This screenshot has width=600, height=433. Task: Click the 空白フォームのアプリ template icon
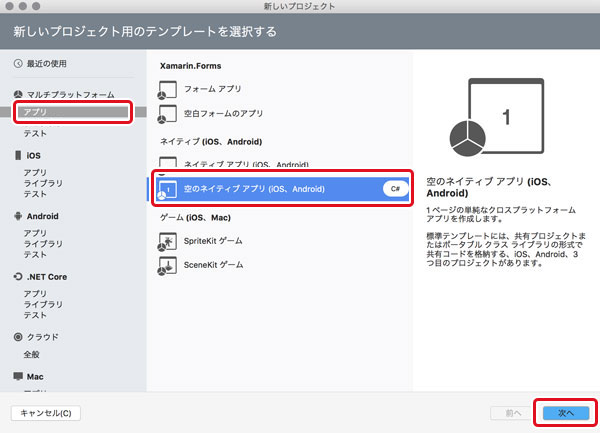(167, 114)
